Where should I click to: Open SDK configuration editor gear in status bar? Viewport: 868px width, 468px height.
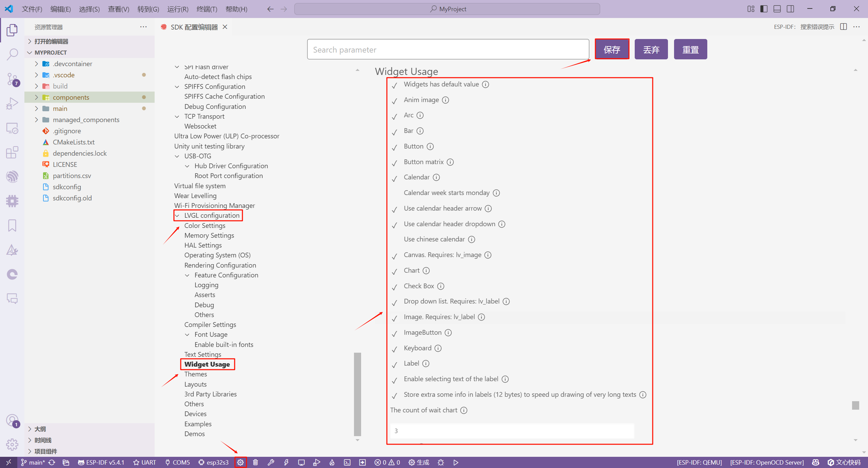(x=240, y=462)
